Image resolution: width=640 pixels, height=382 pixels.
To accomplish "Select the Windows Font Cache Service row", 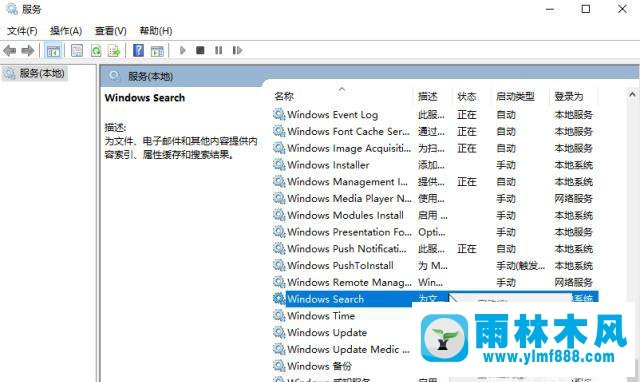I will (435, 131).
